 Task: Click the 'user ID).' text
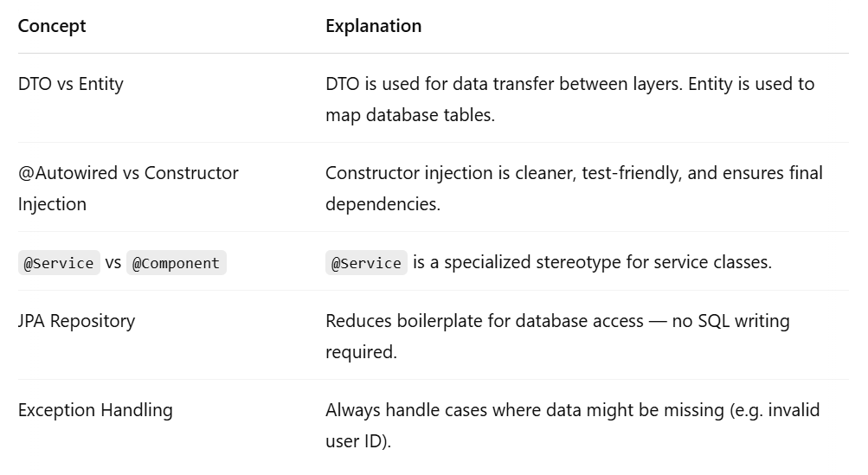[358, 441]
